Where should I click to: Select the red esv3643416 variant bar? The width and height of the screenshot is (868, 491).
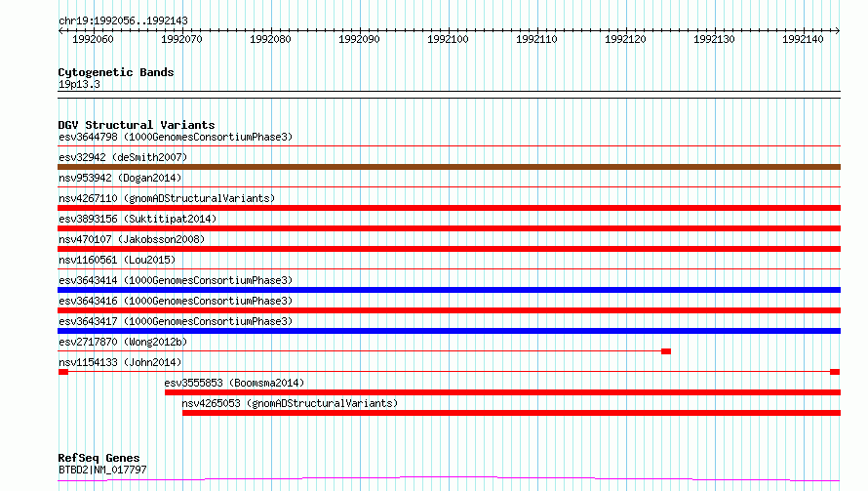[449, 310]
